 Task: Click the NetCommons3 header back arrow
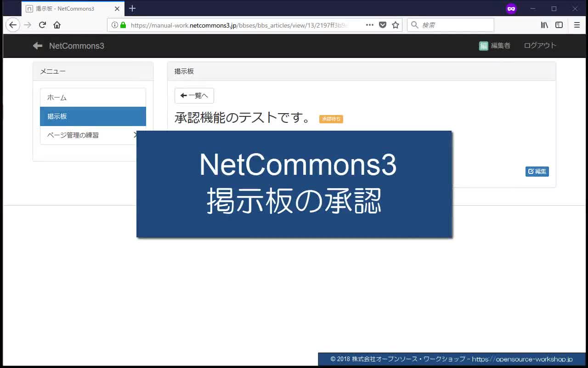click(38, 46)
